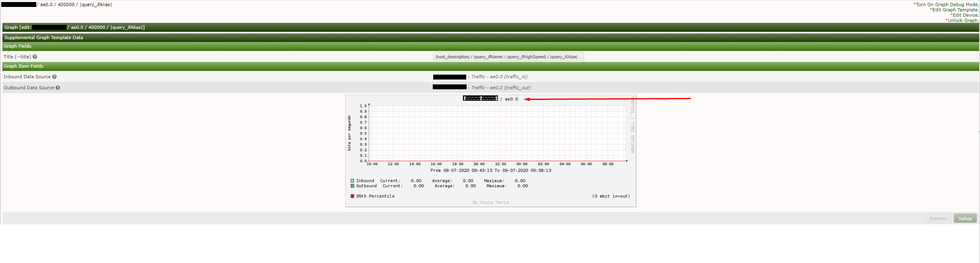The image size is (980, 263).
Task: Click the 'Traffic - ae0.0 (traffic_out)' text
Action: pos(501,88)
